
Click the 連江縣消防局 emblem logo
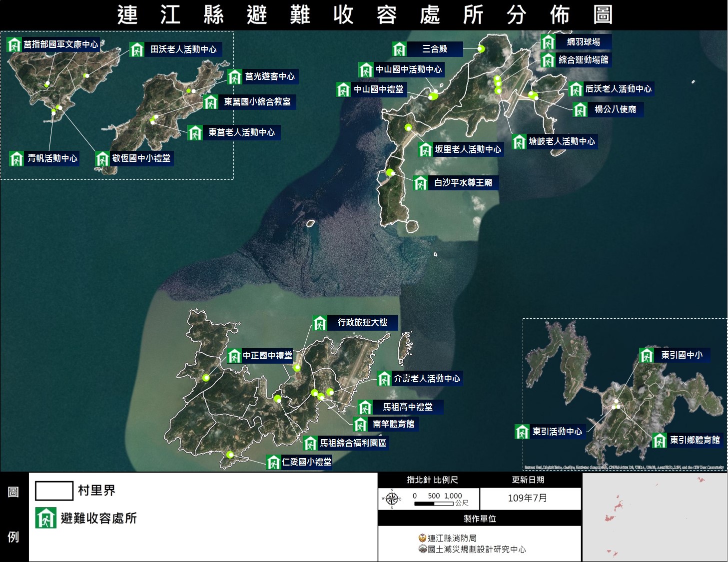coord(423,538)
